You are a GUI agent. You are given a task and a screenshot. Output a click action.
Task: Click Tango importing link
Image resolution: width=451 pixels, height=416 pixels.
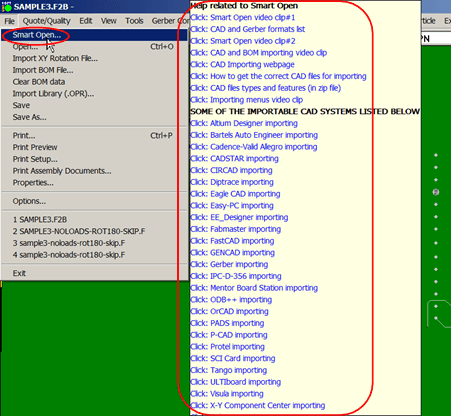pyautogui.click(x=229, y=370)
